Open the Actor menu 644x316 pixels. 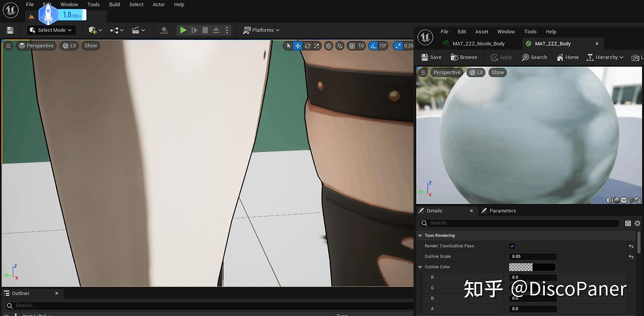tap(158, 5)
